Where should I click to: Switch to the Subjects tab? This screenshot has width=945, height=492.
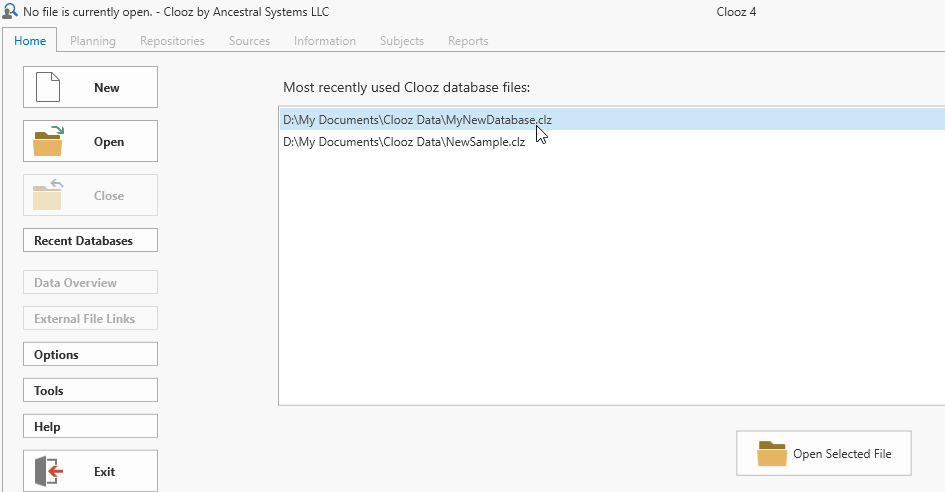point(402,41)
